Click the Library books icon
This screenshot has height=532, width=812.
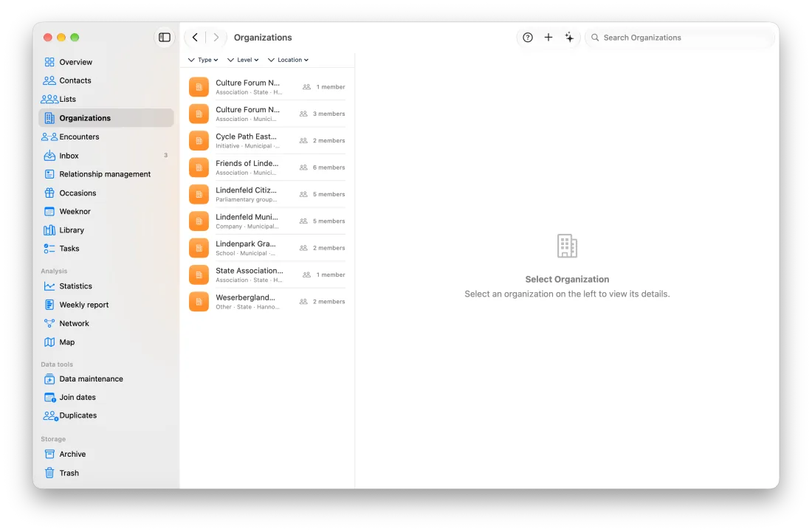point(49,230)
